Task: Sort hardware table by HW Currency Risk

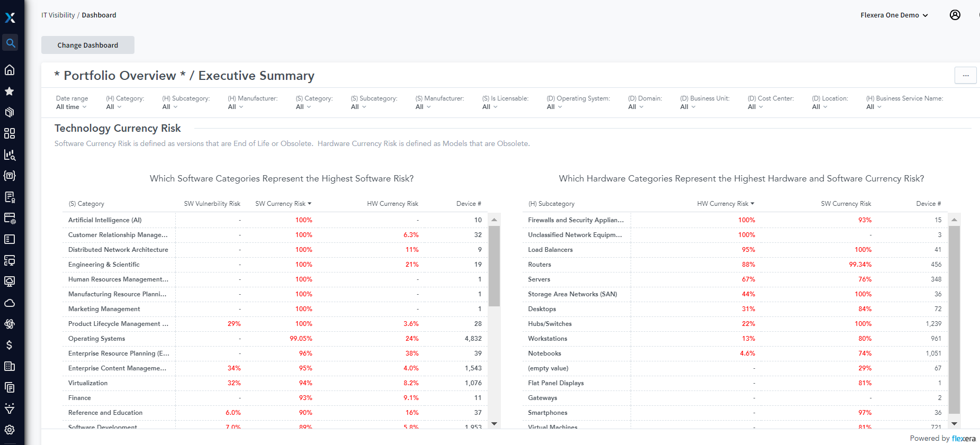Action: [x=725, y=204]
